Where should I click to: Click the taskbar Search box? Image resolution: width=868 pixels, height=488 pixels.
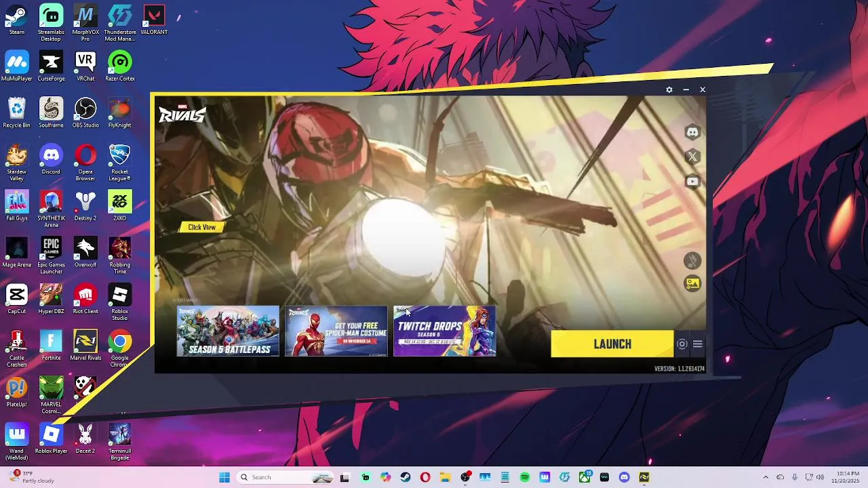pos(283,477)
